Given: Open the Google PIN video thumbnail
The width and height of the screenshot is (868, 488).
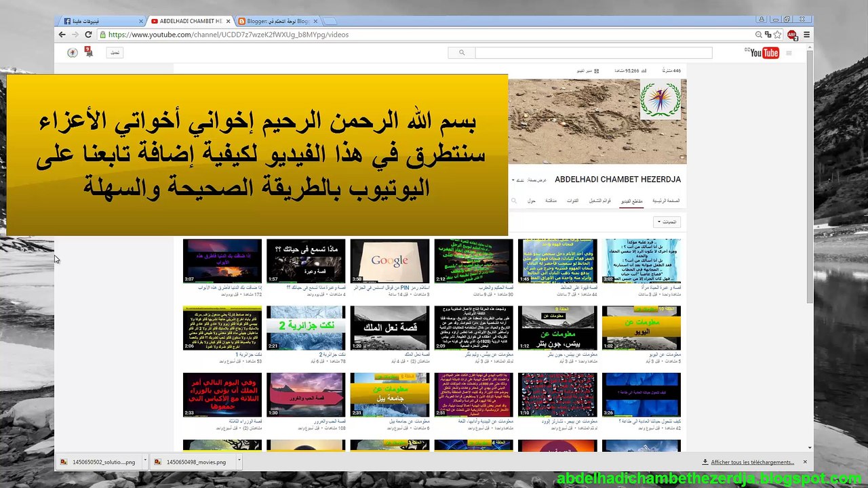Looking at the screenshot, I should coord(390,261).
